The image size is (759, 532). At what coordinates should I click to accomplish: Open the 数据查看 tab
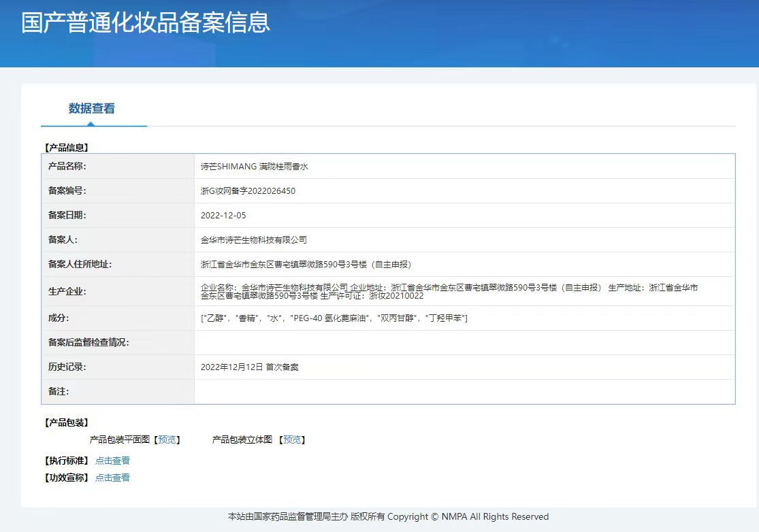click(91, 108)
